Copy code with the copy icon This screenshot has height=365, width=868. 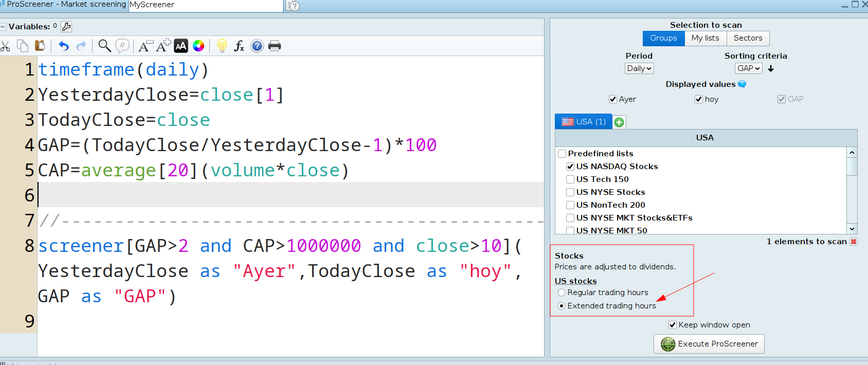[23, 46]
